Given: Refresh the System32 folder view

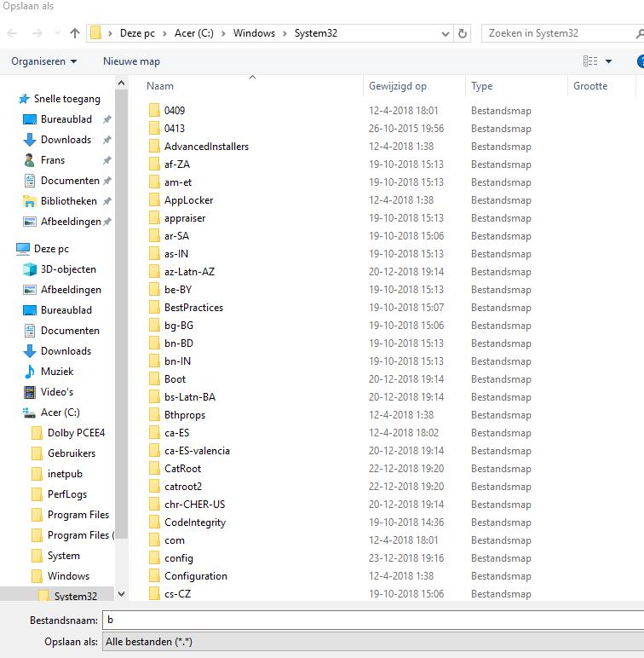Looking at the screenshot, I should [x=462, y=33].
